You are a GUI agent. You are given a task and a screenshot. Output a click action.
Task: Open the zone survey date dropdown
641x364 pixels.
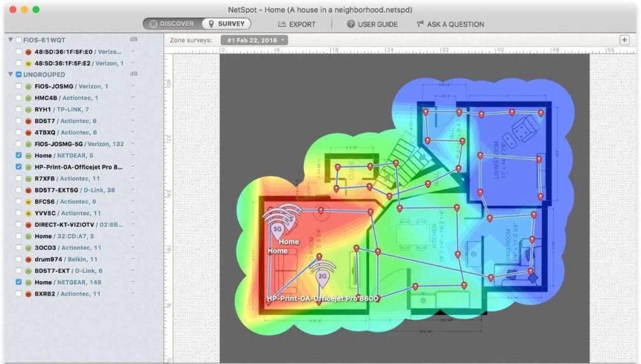[x=254, y=40]
